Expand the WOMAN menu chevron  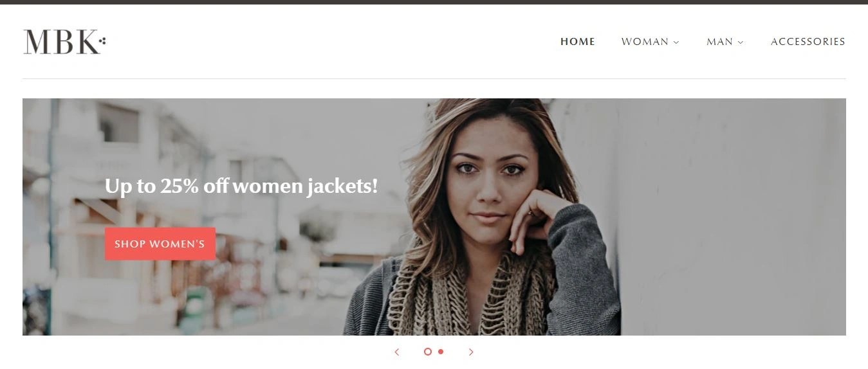click(x=676, y=42)
